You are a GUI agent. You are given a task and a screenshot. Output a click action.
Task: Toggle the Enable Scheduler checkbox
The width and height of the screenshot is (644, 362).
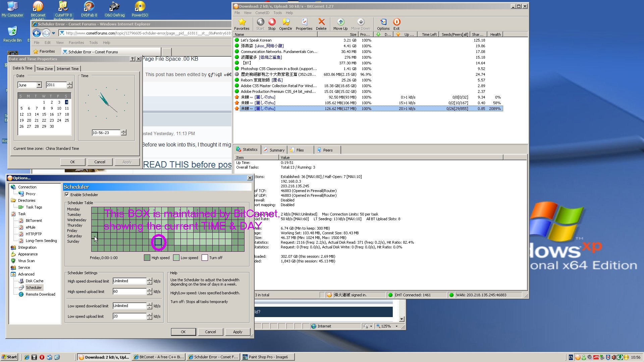[67, 195]
